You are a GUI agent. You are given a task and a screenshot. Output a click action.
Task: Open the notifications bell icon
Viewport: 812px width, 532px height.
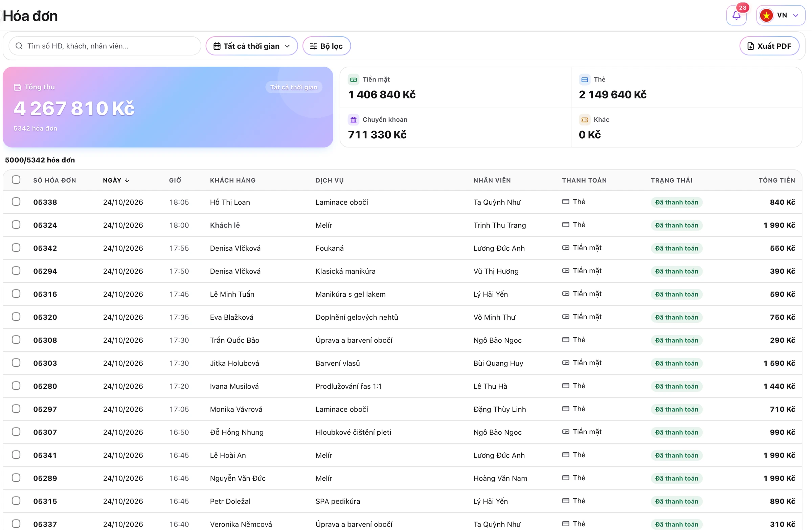(x=737, y=15)
